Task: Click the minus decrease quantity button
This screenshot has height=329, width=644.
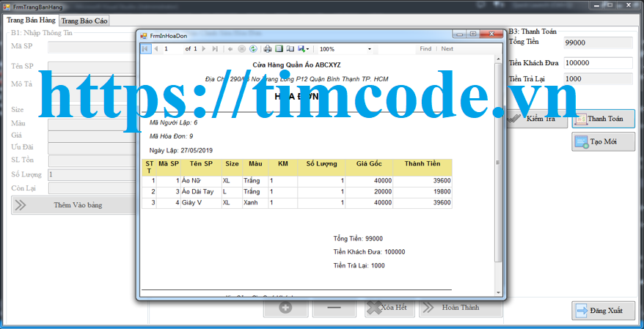Action: 334,308
